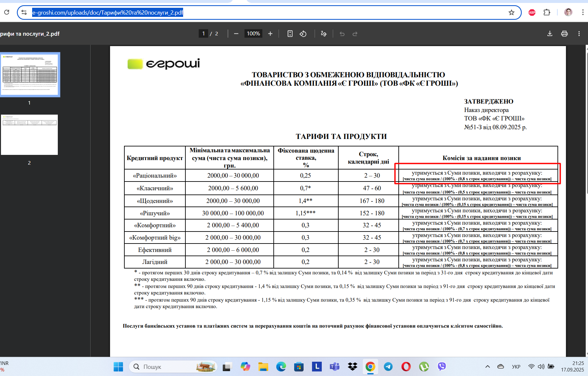This screenshot has width=588, height=376.
Task: Launch Copilot from the taskbar
Action: pos(245,367)
